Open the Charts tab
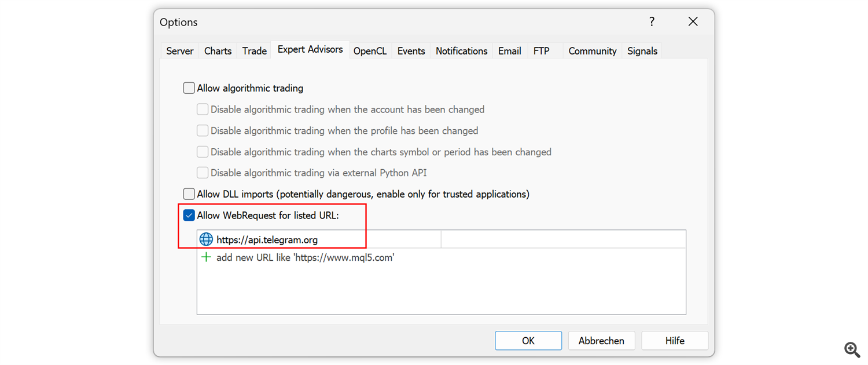Screen dimensions: 868x365 (x=218, y=51)
